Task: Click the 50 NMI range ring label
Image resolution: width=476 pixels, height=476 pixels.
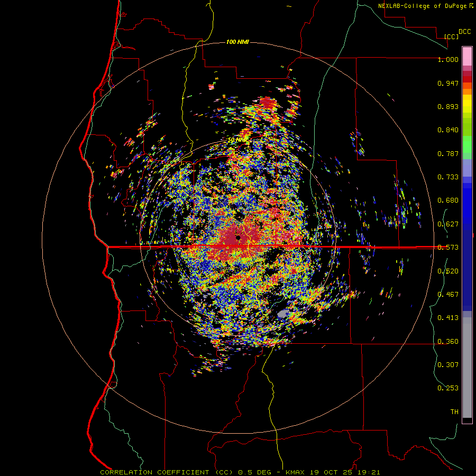Action: (x=237, y=140)
